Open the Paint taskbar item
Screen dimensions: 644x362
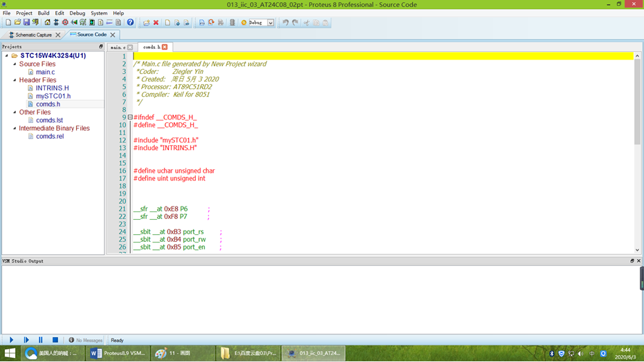coord(183,353)
